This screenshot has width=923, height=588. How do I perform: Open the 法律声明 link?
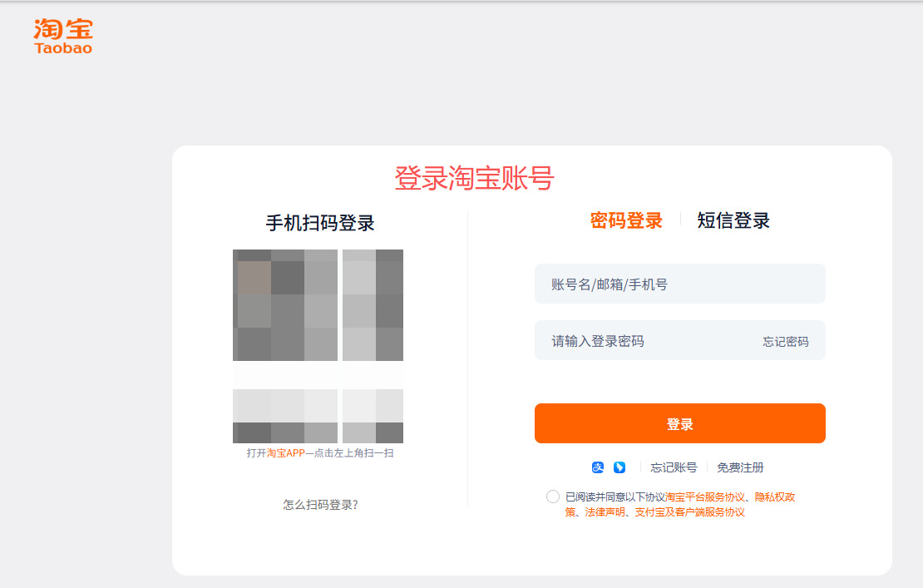(x=605, y=512)
